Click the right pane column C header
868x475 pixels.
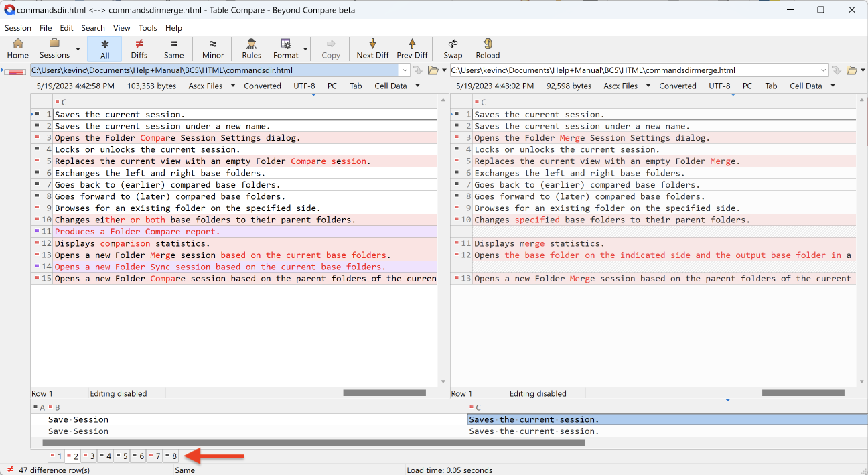664,102
